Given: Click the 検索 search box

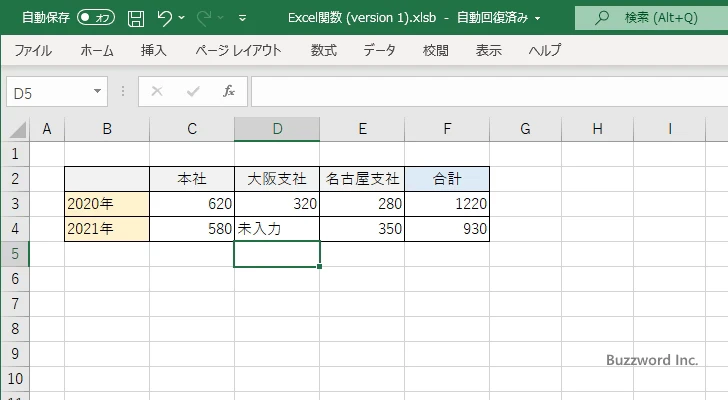Looking at the screenshot, I should pos(651,18).
